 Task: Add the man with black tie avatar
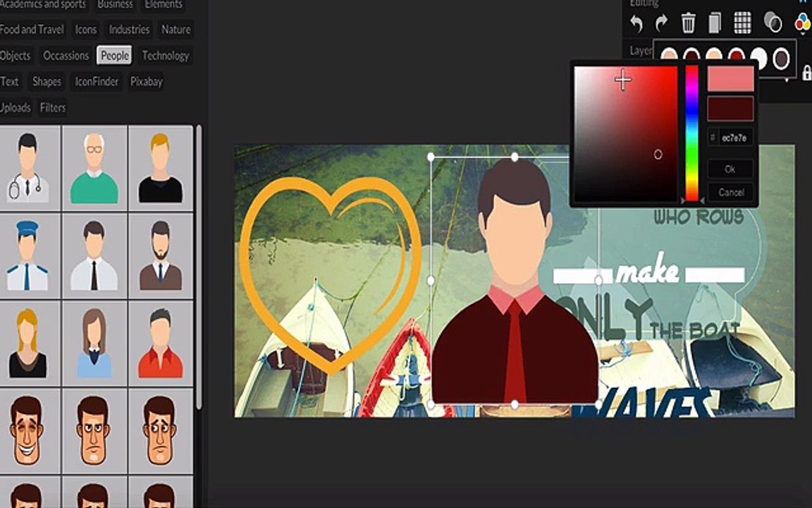[x=94, y=255]
